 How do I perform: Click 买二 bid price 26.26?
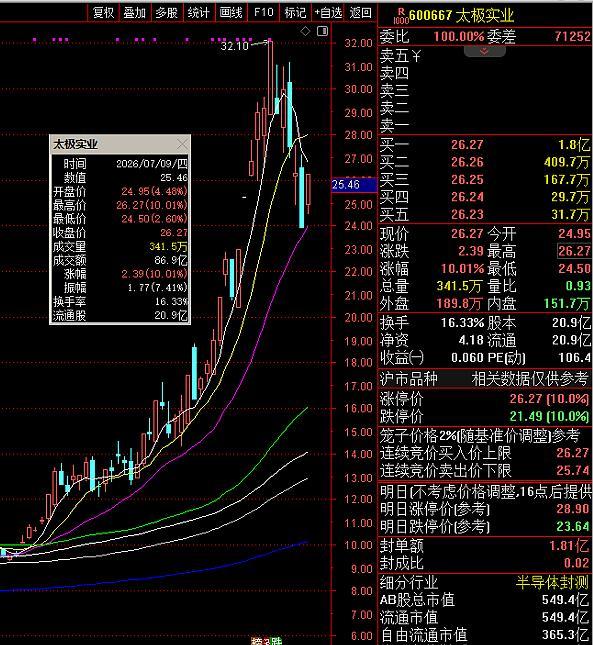click(467, 162)
